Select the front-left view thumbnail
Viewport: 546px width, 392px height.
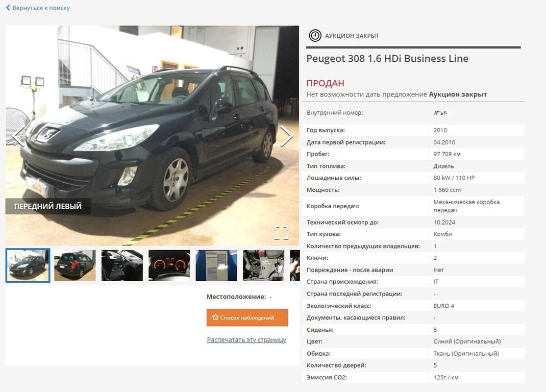tap(28, 265)
